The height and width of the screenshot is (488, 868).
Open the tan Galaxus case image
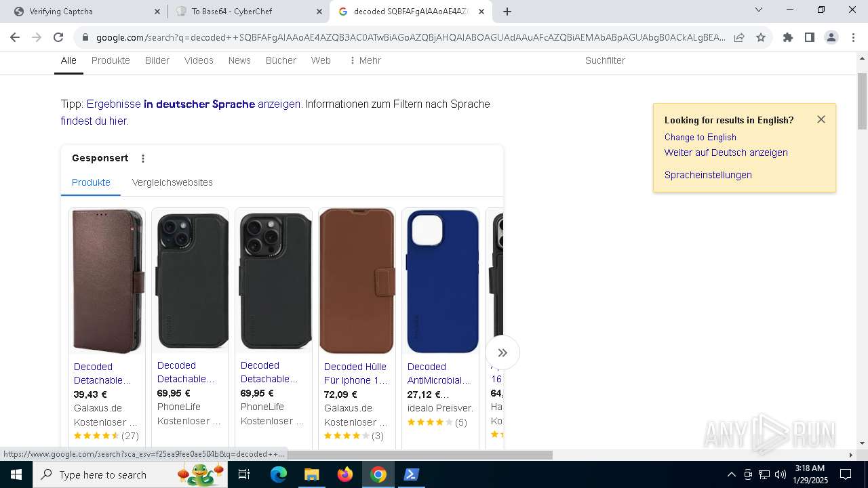pos(357,281)
